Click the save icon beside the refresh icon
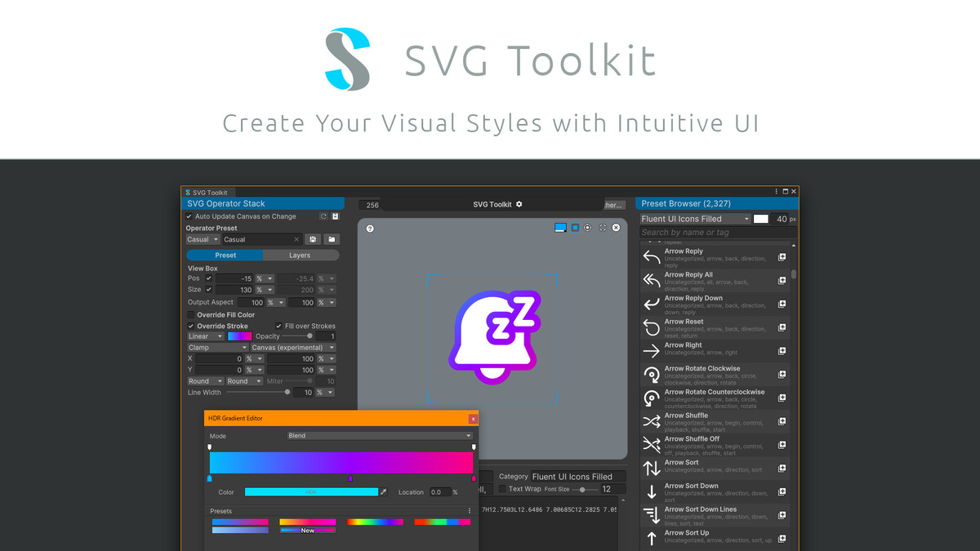980x551 pixels. tap(335, 216)
